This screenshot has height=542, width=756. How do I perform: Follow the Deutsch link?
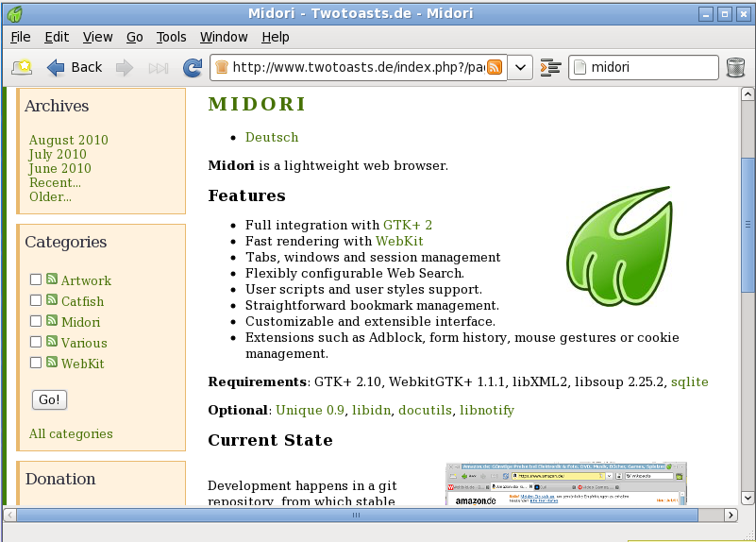tap(272, 138)
